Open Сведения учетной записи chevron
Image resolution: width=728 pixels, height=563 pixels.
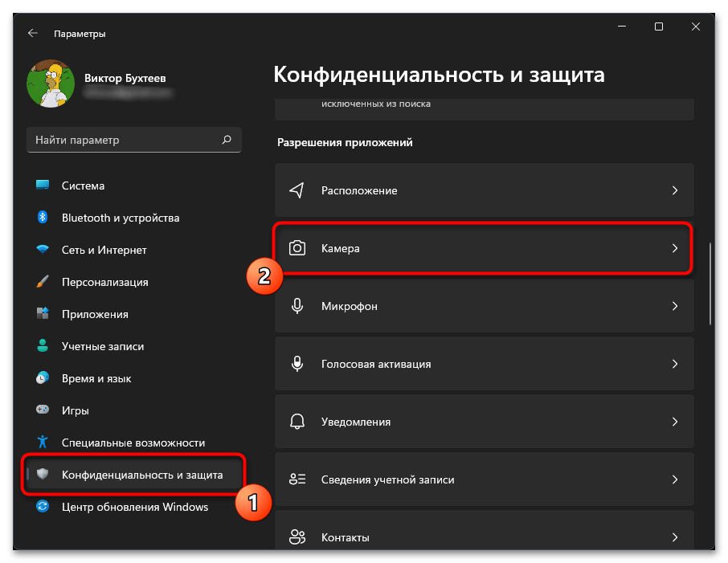[x=675, y=479]
